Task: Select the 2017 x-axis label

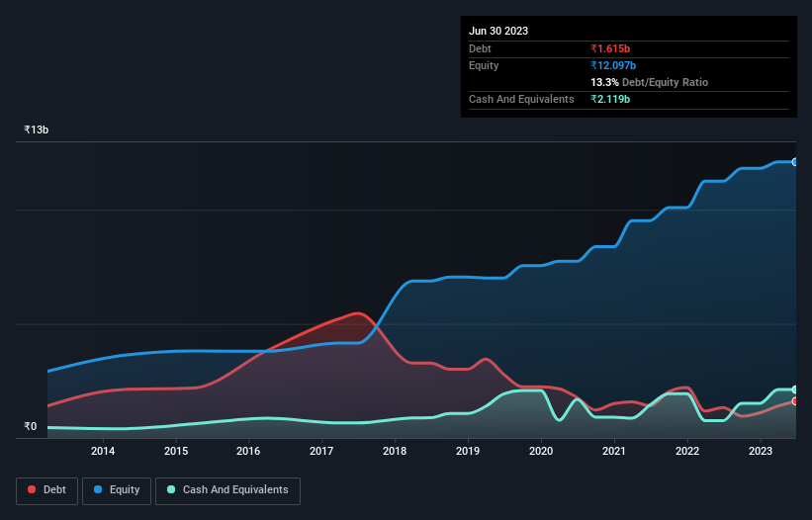Action: click(321, 451)
